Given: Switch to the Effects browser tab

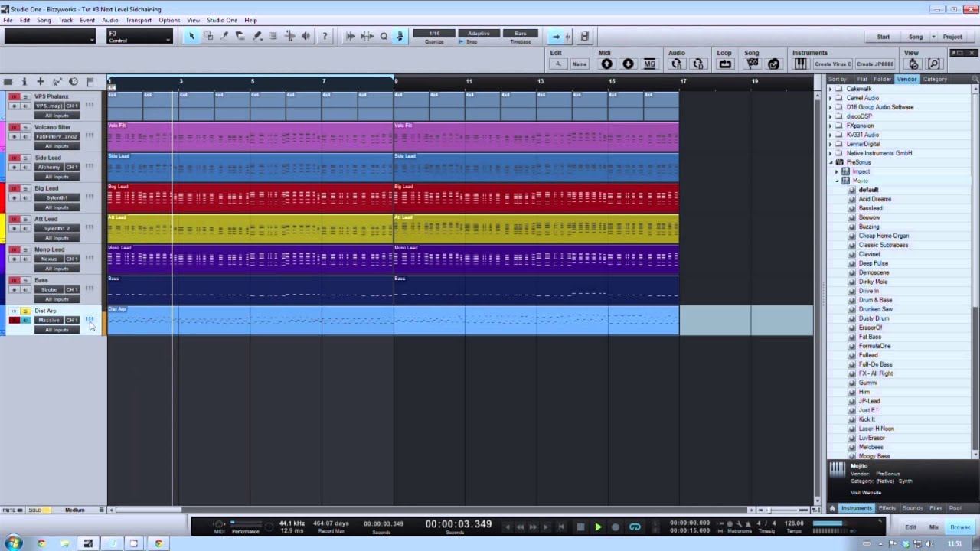Looking at the screenshot, I should 887,508.
